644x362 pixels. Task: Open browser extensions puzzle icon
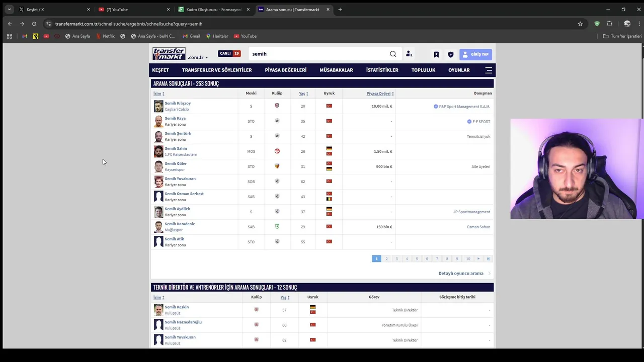click(609, 24)
